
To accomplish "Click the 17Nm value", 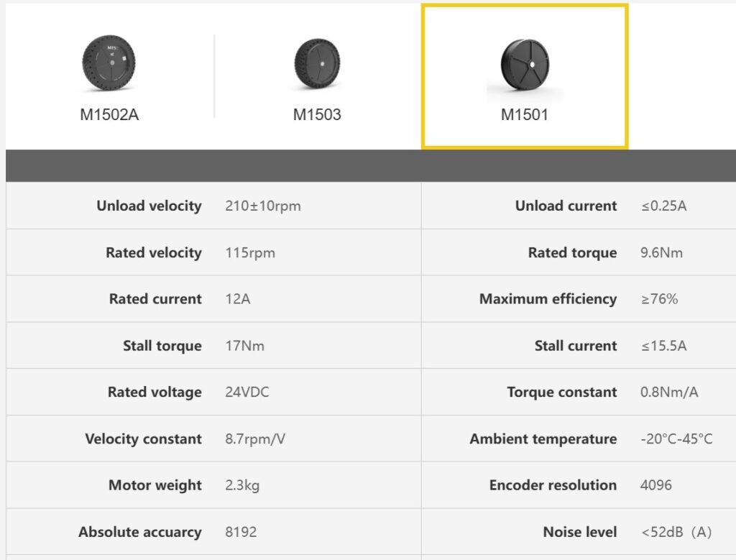I will tap(244, 346).
